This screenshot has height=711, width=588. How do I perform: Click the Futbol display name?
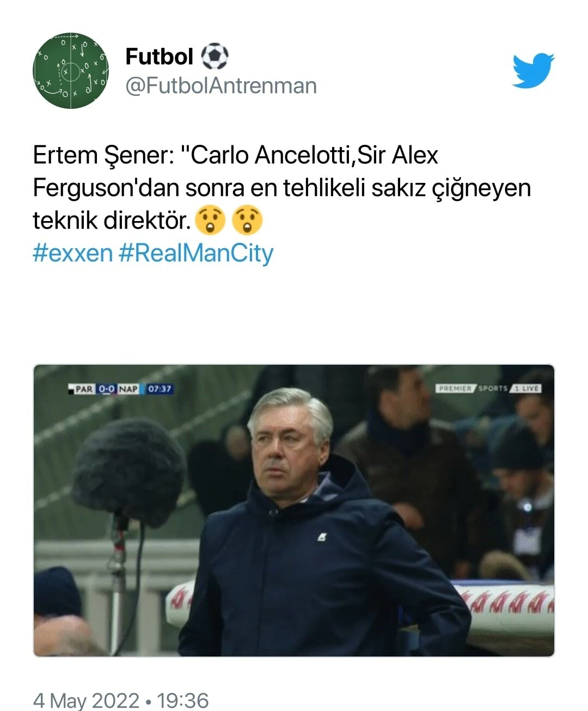point(160,56)
